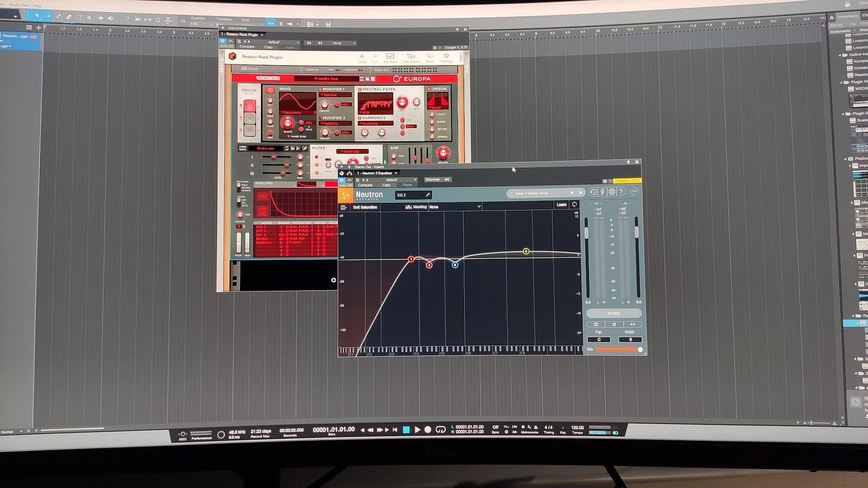The height and width of the screenshot is (488, 868).
Task: Click pencil icon next to EQ 2 name
Action: click(x=428, y=195)
